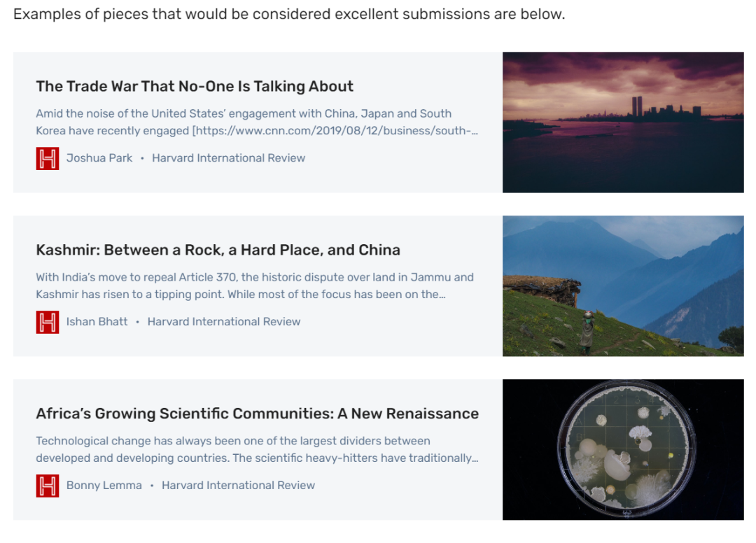Click the excerpt mentioning Article 370
The width and height of the screenshot is (756, 543).
pyautogui.click(x=255, y=285)
